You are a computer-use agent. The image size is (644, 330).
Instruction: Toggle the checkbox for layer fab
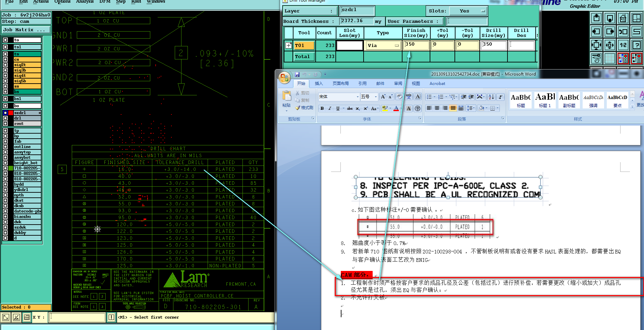click(5, 141)
